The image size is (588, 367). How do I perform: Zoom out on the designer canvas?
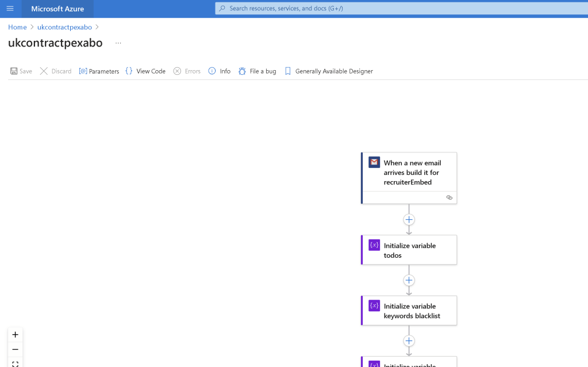(x=16, y=349)
